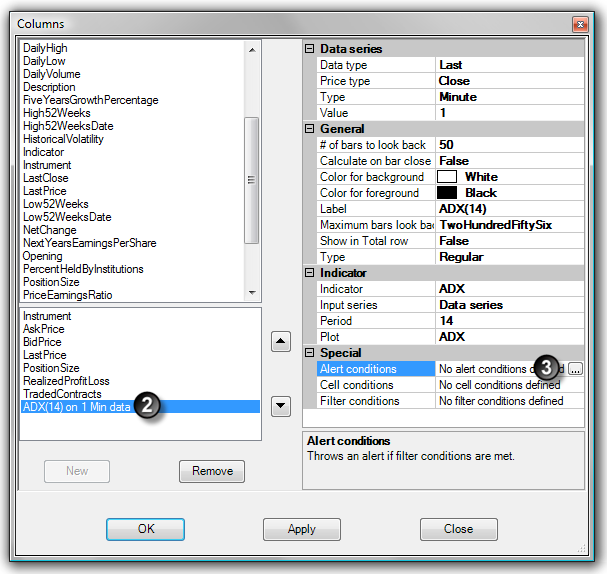Viewport: 607px width, 574px height.
Task: Click the Plot value ADX
Action: (x=509, y=337)
